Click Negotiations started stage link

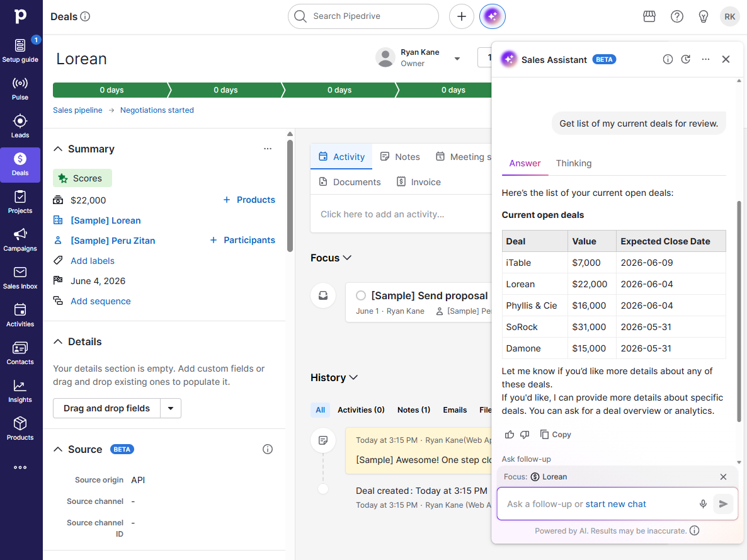157,110
